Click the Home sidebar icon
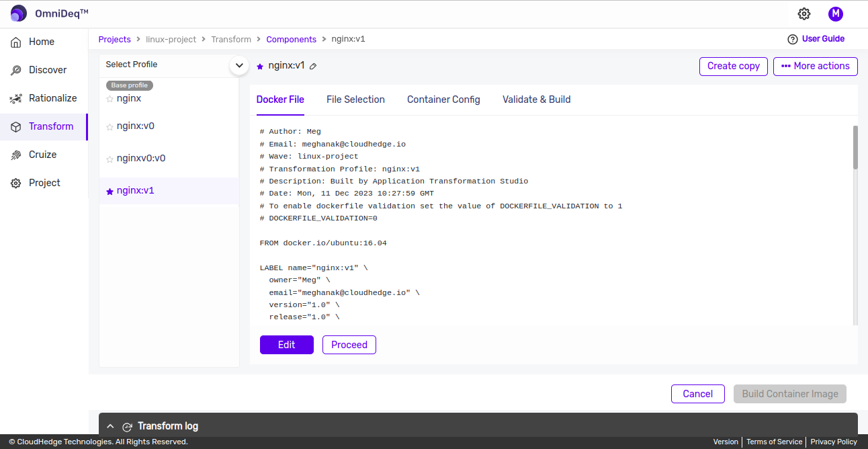This screenshot has height=449, width=868. click(x=16, y=42)
